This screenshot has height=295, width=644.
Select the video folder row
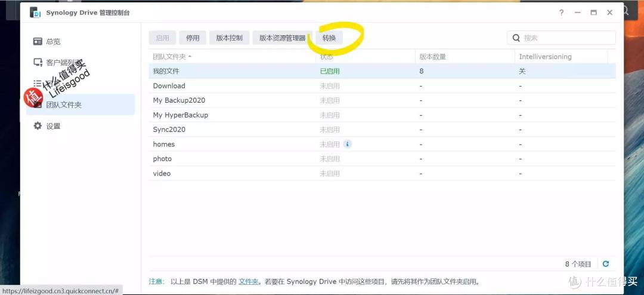pos(382,174)
